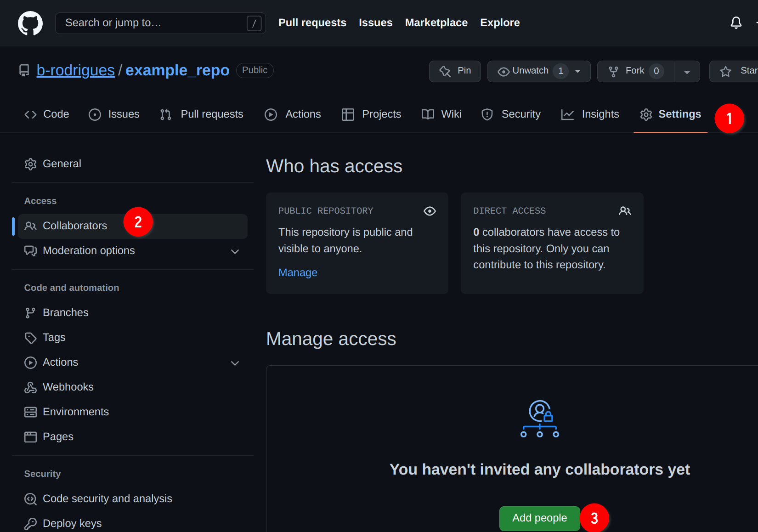Click the browser icon beside Pages
This screenshot has width=758, height=532.
(x=30, y=437)
